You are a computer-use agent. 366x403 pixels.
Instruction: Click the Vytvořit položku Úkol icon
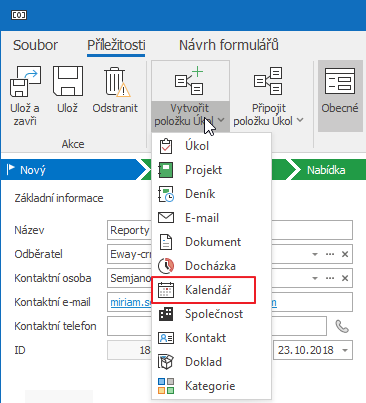tap(190, 81)
